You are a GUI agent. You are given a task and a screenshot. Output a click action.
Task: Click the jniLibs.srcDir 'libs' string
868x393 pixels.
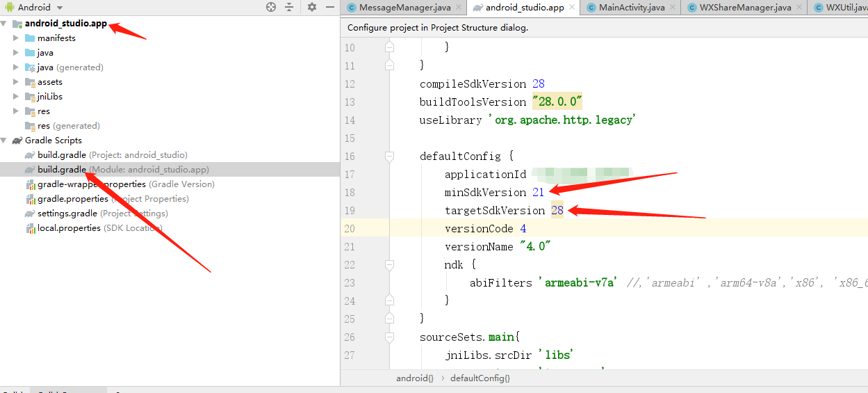pyautogui.click(x=555, y=355)
